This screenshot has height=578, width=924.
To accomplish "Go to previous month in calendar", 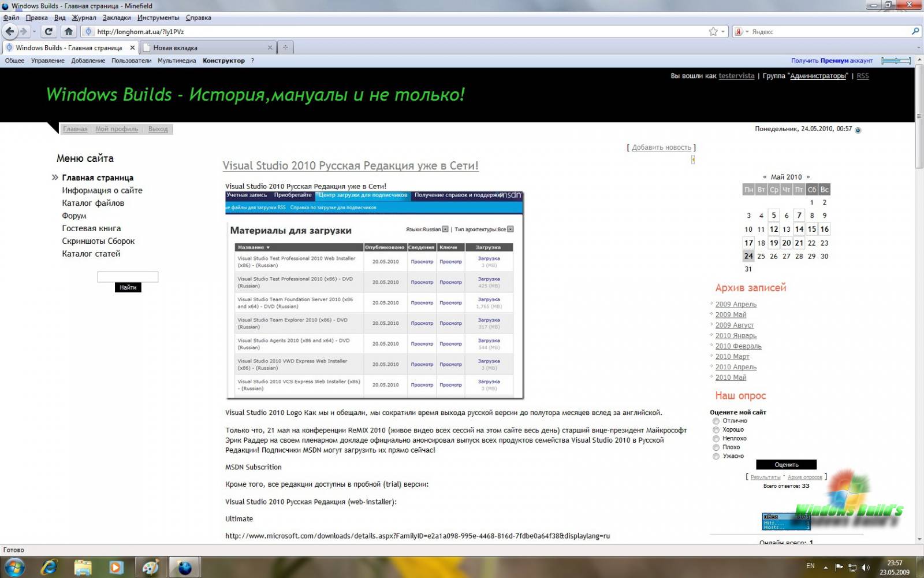I will pos(765,177).
